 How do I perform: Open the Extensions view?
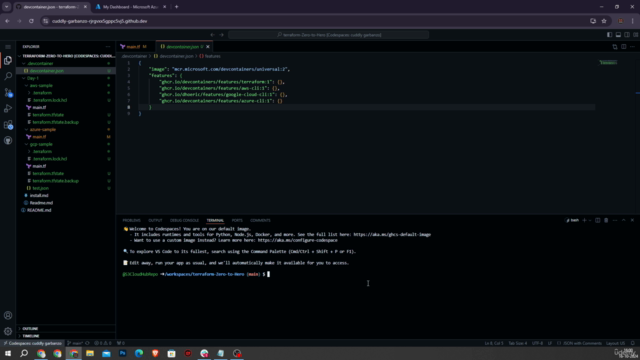coord(8,124)
